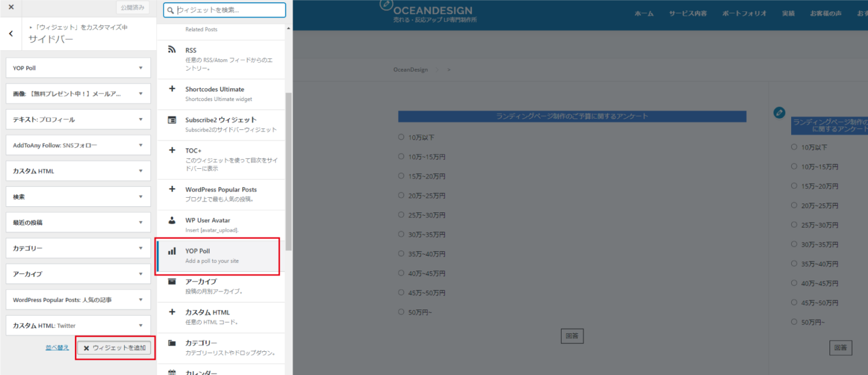Open the Subscribe2 ウィジェット via its icon
This screenshot has width=868, height=375.
click(x=172, y=120)
